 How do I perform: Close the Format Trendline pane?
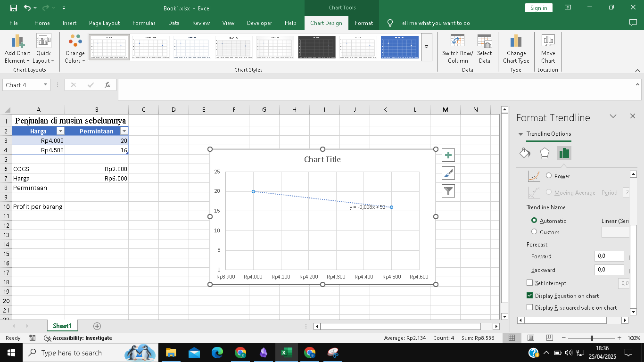[633, 116]
